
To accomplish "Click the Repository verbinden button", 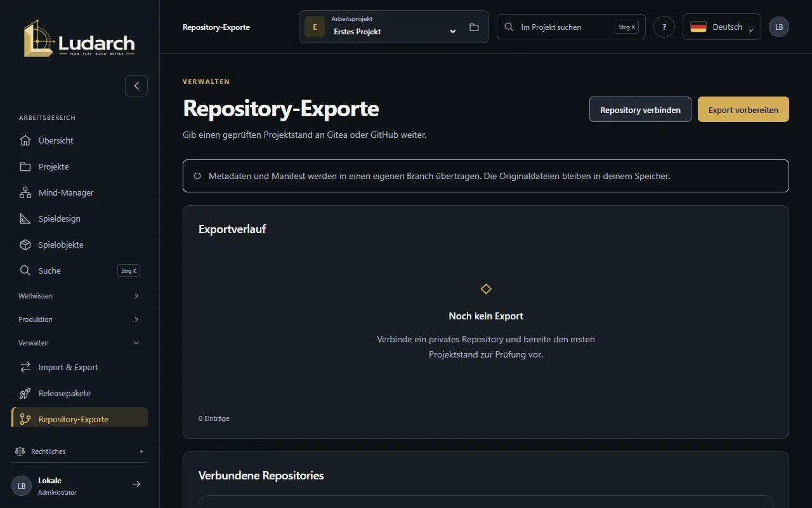I will coord(640,109).
